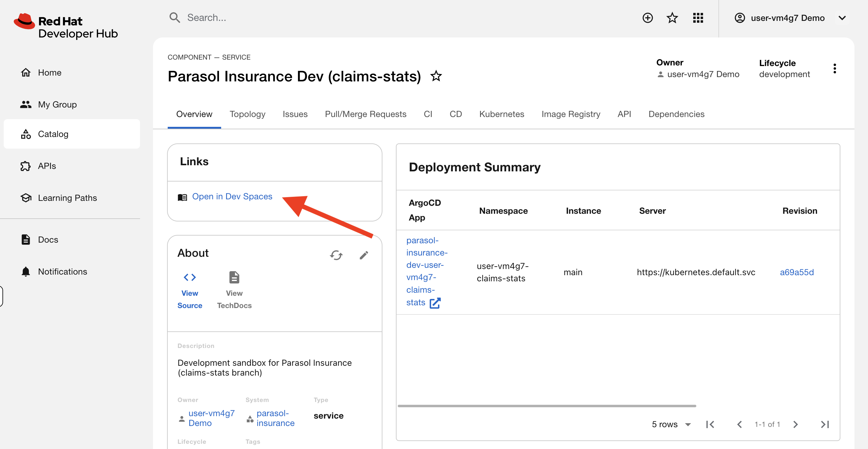Go to next page of deployment table
868x449 pixels.
pyautogui.click(x=796, y=424)
